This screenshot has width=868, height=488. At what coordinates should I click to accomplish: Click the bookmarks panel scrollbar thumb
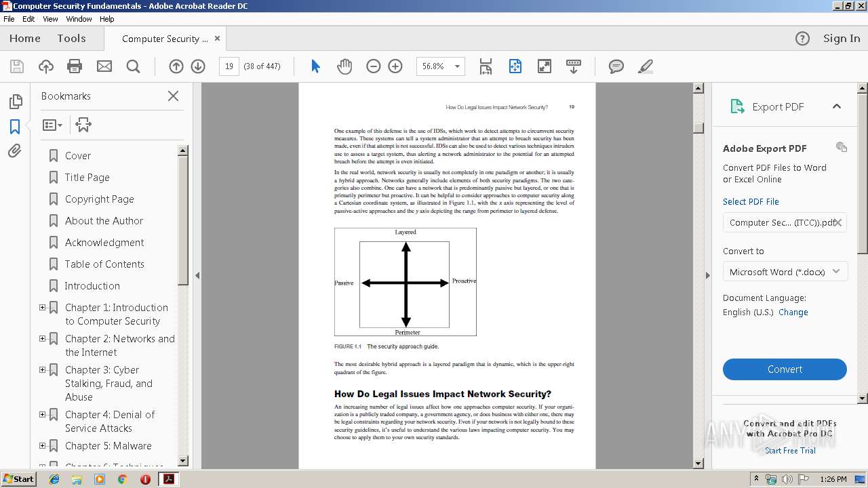click(183, 220)
